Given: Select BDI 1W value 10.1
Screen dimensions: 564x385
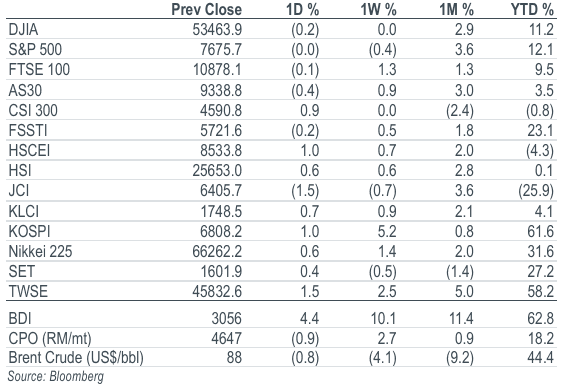Looking at the screenshot, I should tap(383, 319).
